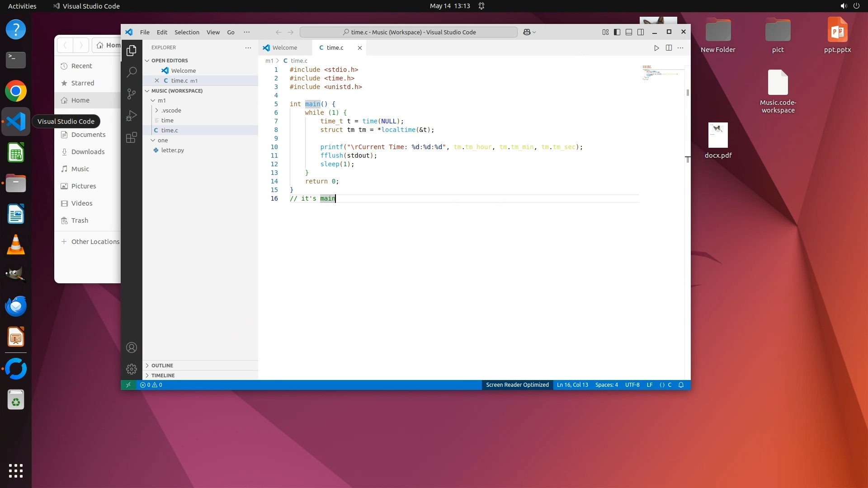Open the Source Control view

[x=132, y=94]
